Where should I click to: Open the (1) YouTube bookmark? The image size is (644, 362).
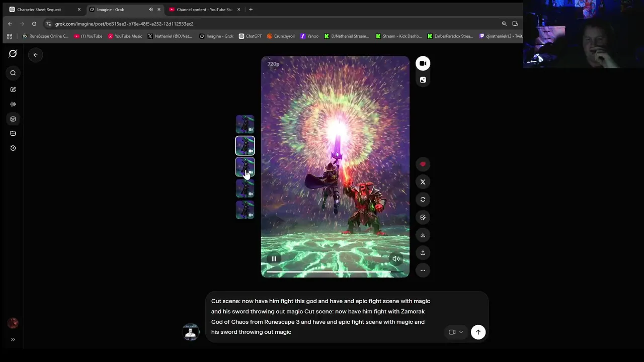[x=88, y=36]
